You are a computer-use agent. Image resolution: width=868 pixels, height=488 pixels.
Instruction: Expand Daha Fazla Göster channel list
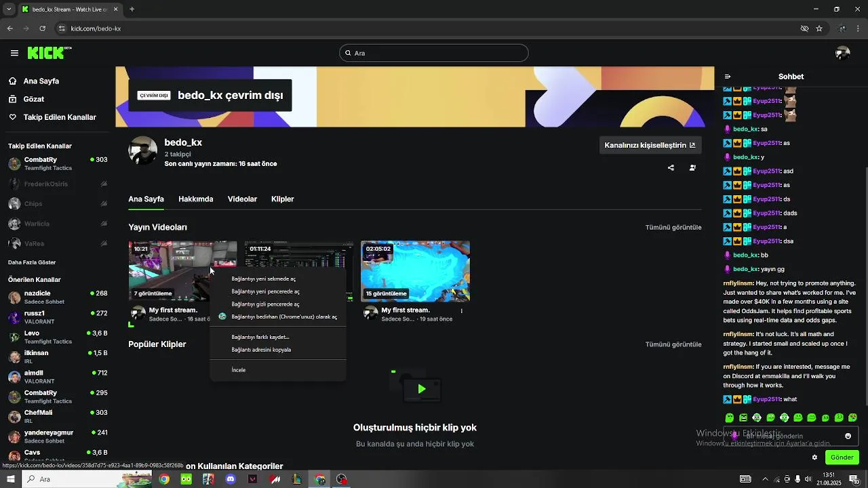(x=32, y=262)
